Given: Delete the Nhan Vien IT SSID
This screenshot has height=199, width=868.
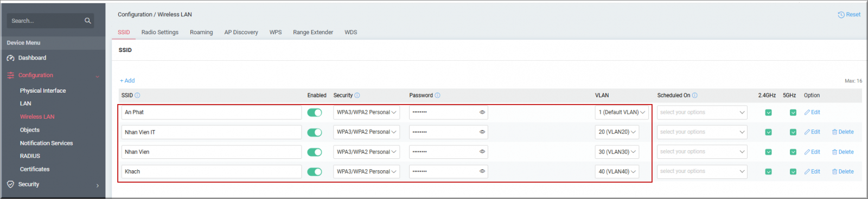Looking at the screenshot, I should 843,132.
